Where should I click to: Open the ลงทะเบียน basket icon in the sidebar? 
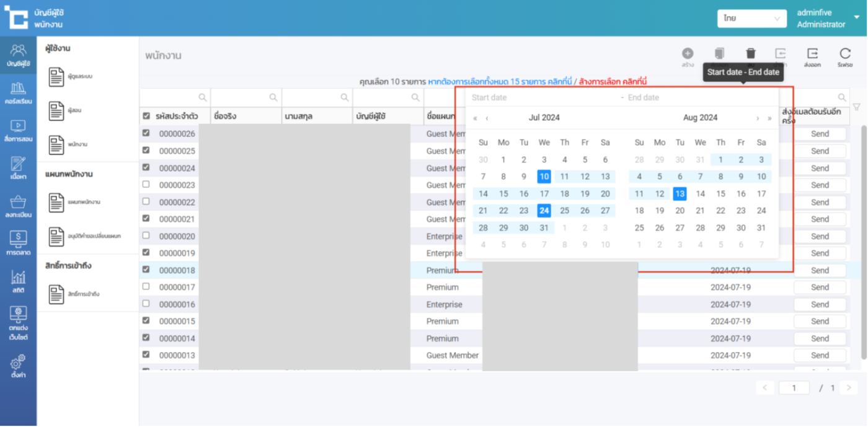[18, 206]
